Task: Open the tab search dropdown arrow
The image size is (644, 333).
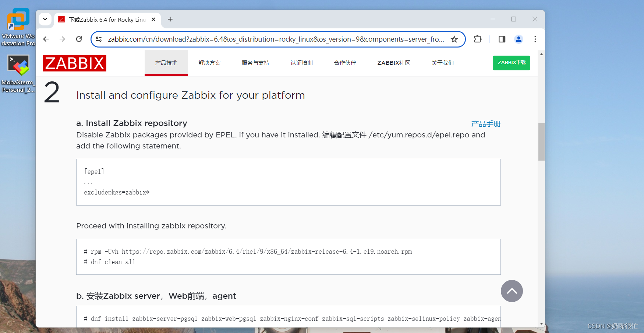Action: click(45, 19)
